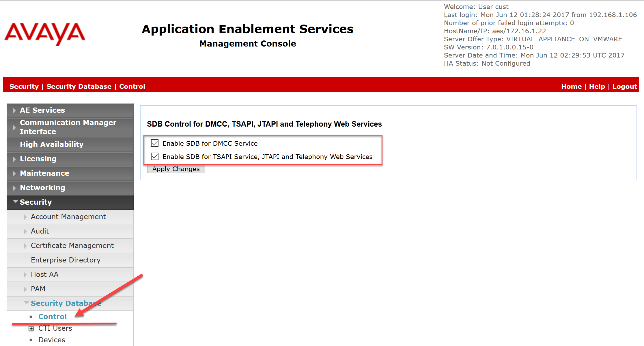Click HostName/IP aes/172.16.1.22 line
644x346 pixels.
495,31
